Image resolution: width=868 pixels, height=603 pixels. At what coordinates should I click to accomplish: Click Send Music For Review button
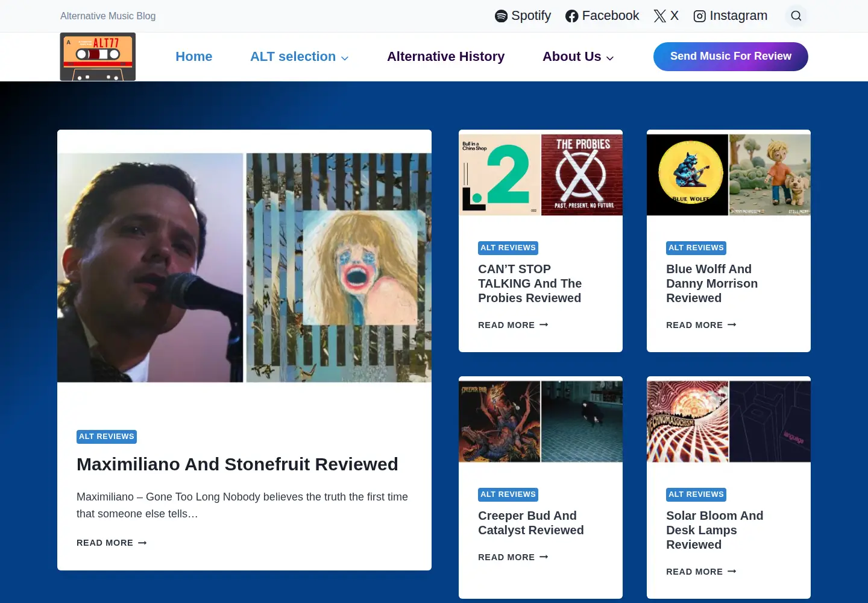pyautogui.click(x=731, y=57)
